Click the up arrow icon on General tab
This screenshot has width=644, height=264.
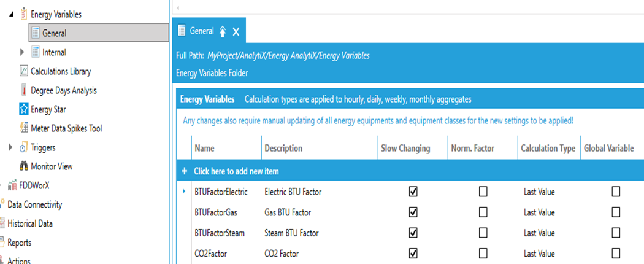pyautogui.click(x=222, y=32)
